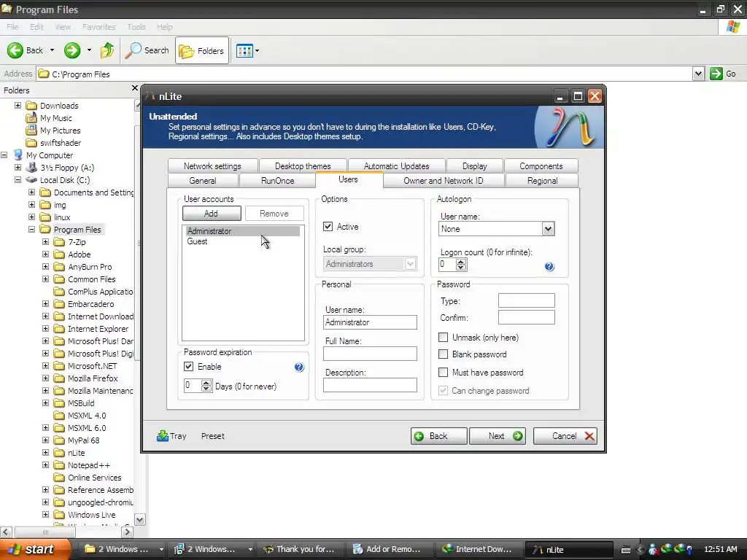Click the Full Name input field
747x560 pixels.
370,354
